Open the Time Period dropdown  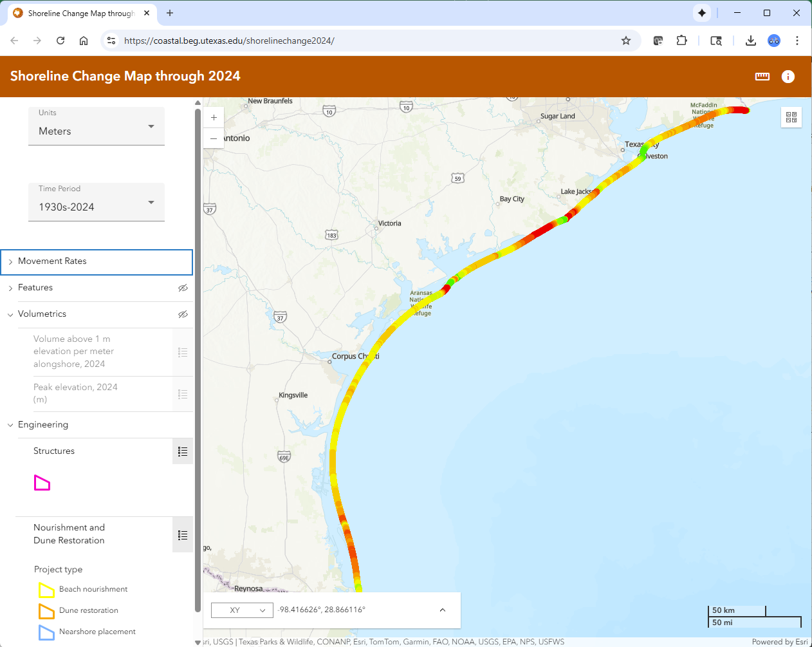(151, 202)
